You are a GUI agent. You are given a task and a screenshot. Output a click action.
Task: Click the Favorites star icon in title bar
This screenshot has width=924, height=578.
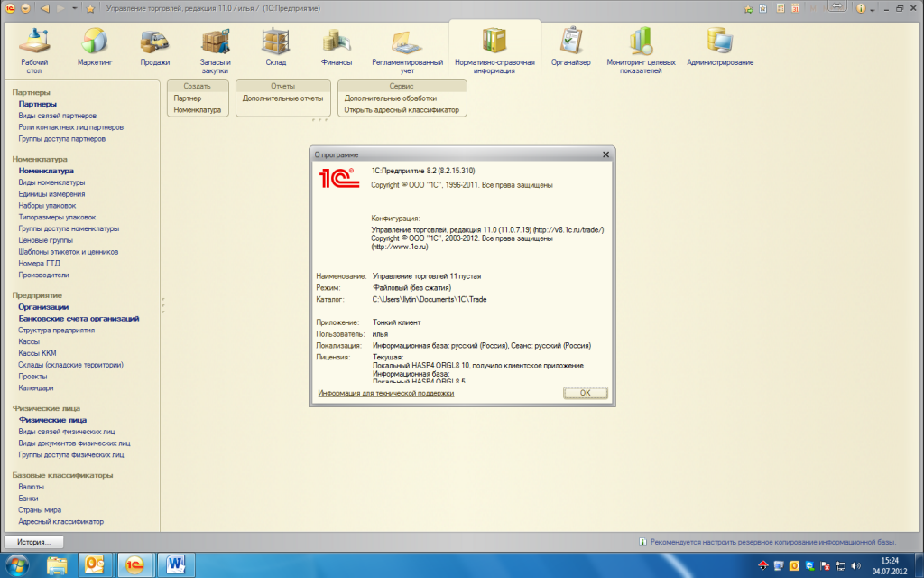pyautogui.click(x=90, y=8)
